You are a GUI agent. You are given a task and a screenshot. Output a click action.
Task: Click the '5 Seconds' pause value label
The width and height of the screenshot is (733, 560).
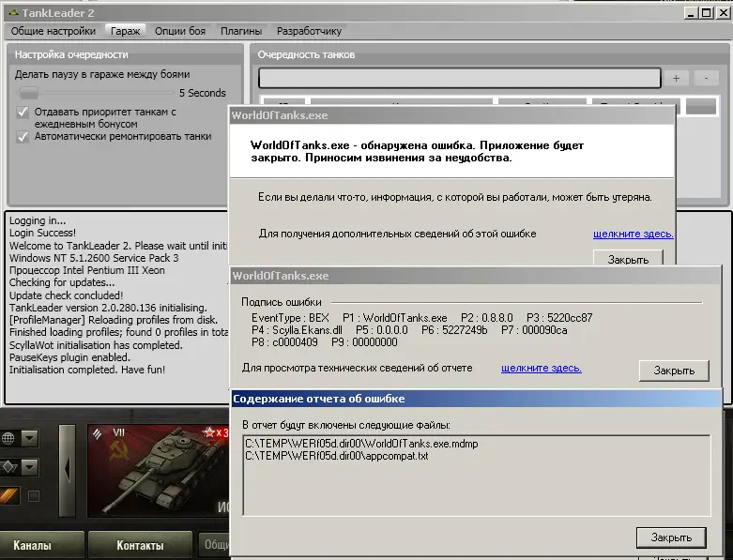point(203,93)
